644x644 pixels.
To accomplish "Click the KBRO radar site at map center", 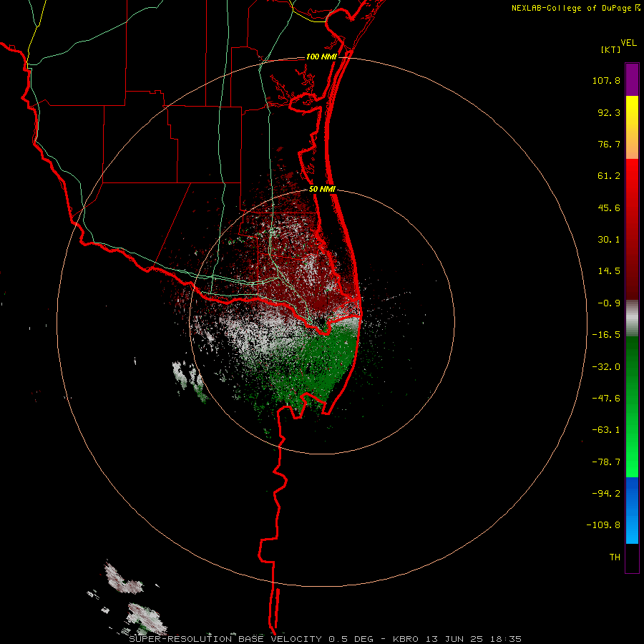I will (x=323, y=322).
